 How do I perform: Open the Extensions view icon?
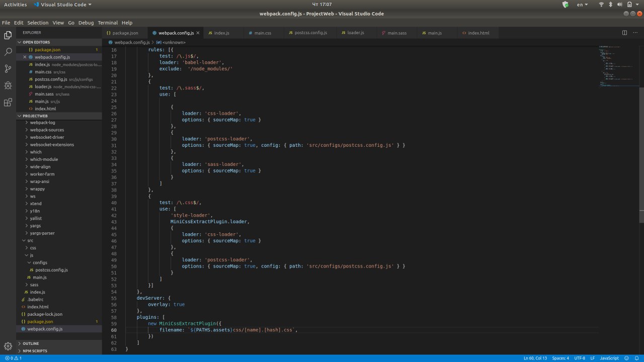(8, 103)
